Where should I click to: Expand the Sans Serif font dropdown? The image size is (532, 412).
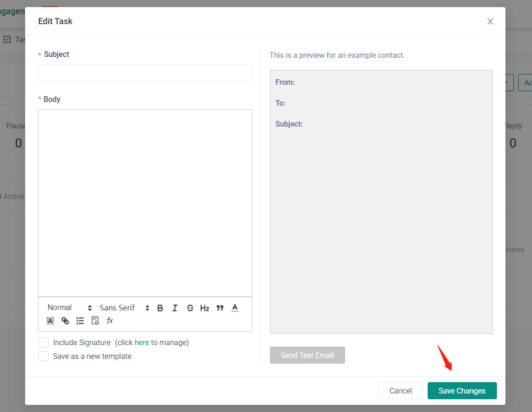(124, 308)
